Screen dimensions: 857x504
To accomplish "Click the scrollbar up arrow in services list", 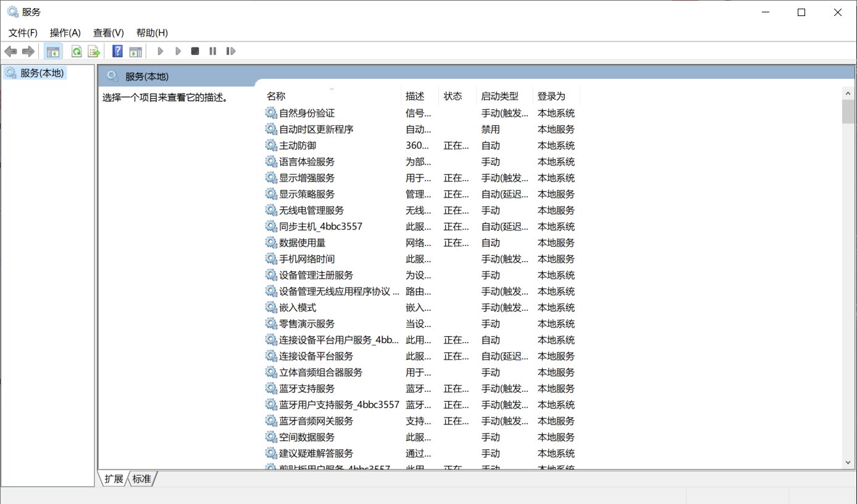I will pyautogui.click(x=848, y=93).
